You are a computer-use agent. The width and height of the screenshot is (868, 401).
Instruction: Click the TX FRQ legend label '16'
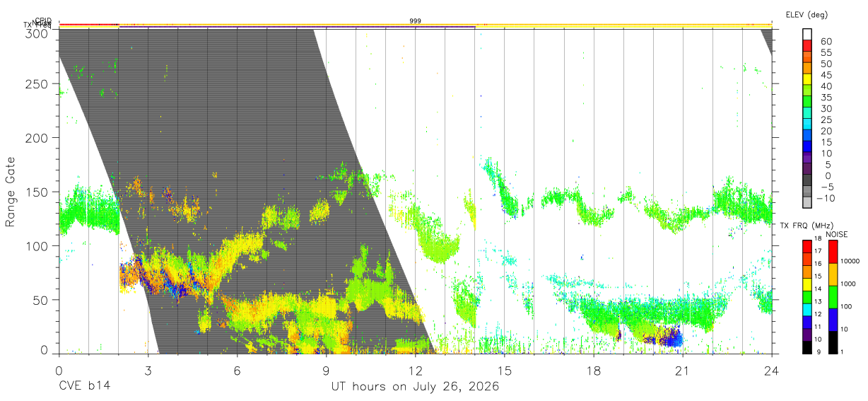(x=817, y=264)
